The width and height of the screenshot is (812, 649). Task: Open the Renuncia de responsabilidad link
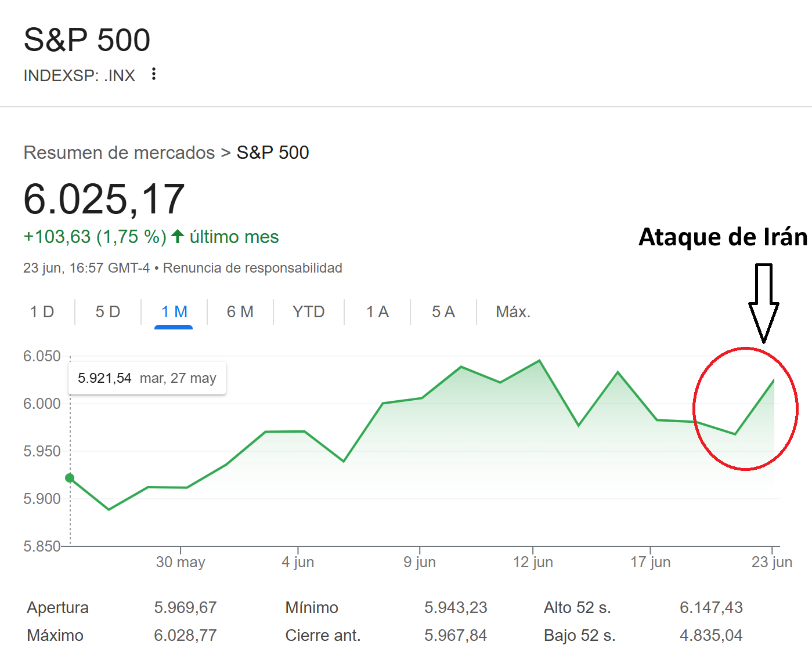pyautogui.click(x=252, y=268)
